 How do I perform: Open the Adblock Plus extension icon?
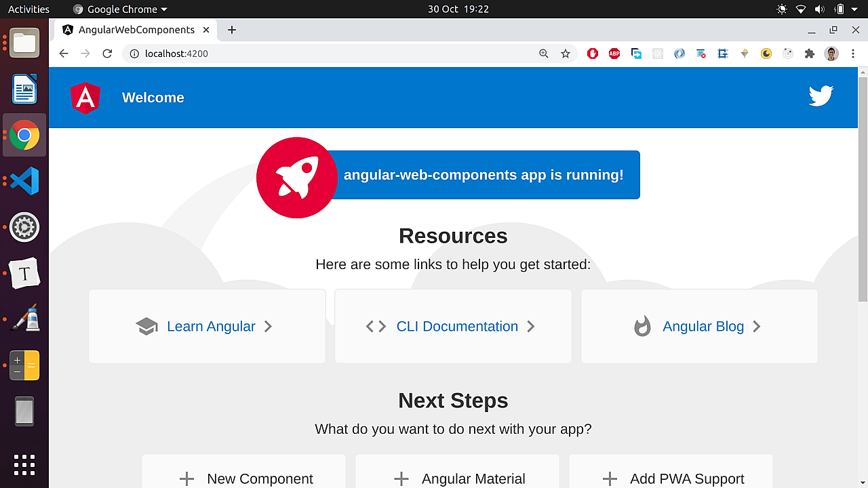point(614,54)
